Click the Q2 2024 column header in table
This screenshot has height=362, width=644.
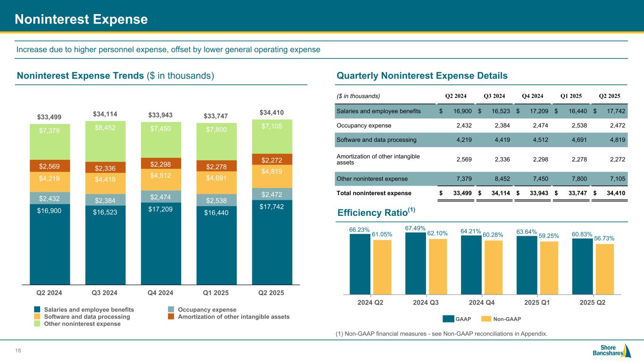click(x=456, y=96)
